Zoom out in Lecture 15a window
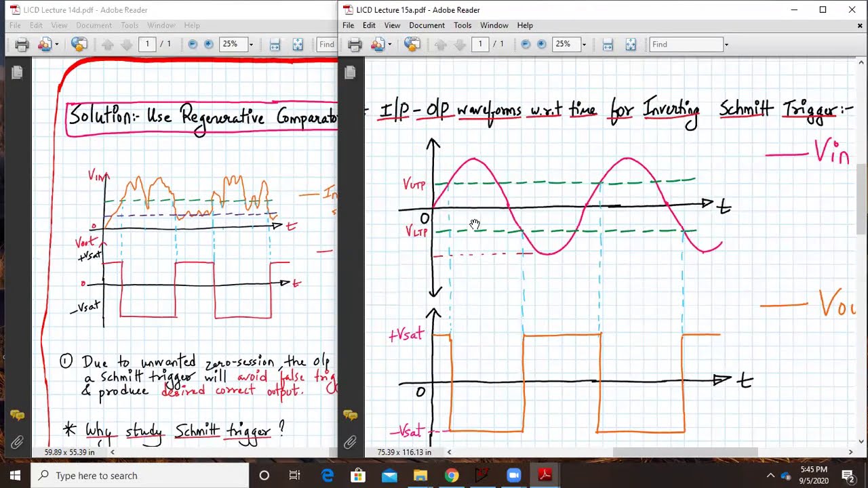The width and height of the screenshot is (868, 488). (x=526, y=45)
